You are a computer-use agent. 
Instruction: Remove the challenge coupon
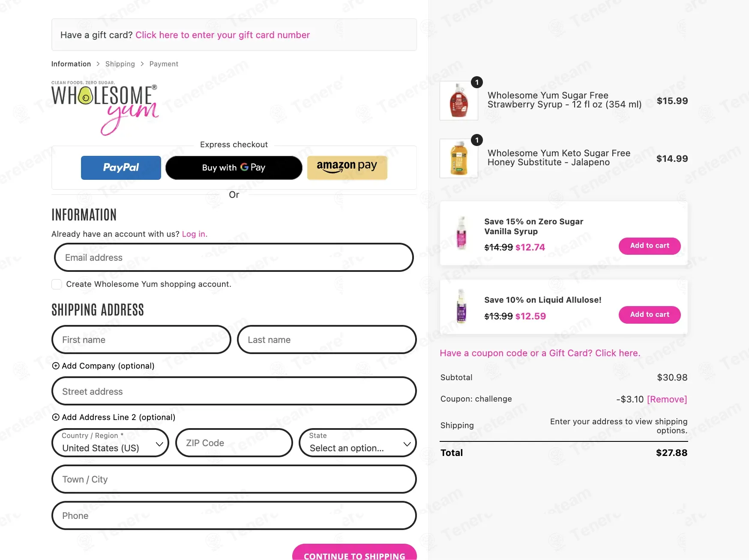(x=667, y=399)
